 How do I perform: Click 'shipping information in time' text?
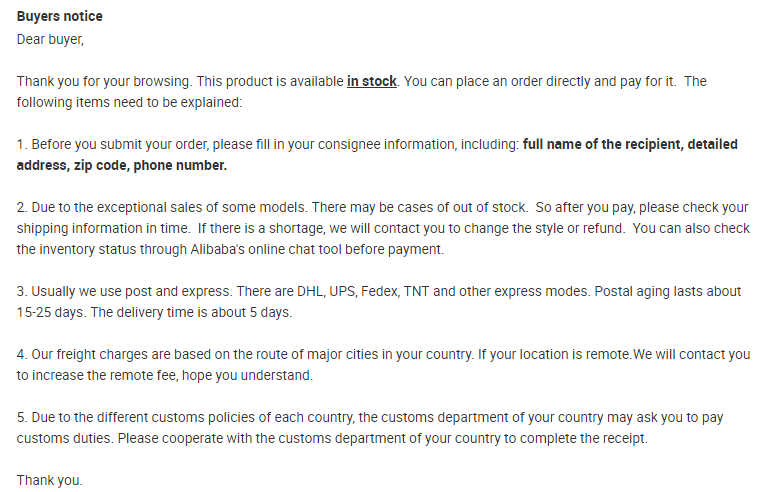(x=103, y=228)
